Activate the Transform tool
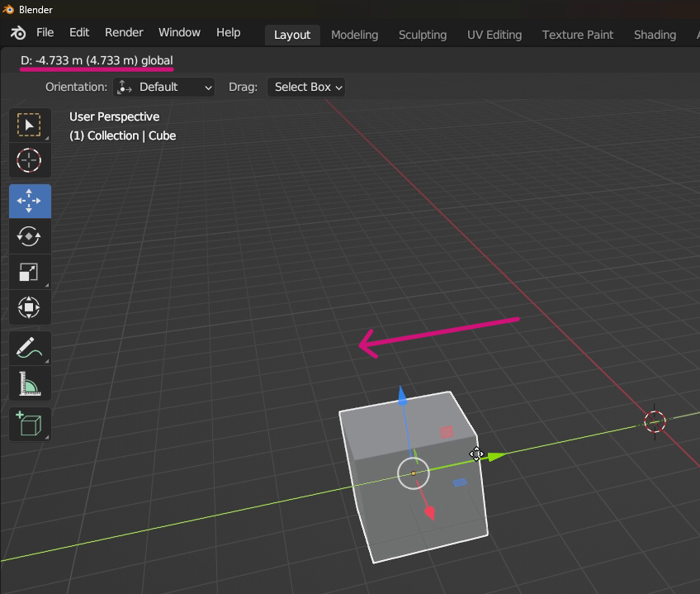The height and width of the screenshot is (594, 700). 30,307
